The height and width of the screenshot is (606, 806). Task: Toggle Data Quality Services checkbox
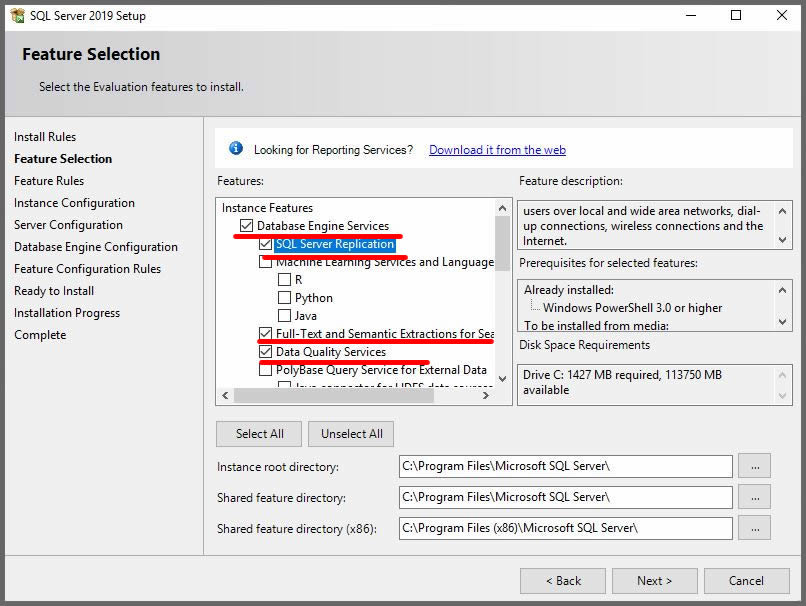(x=265, y=352)
